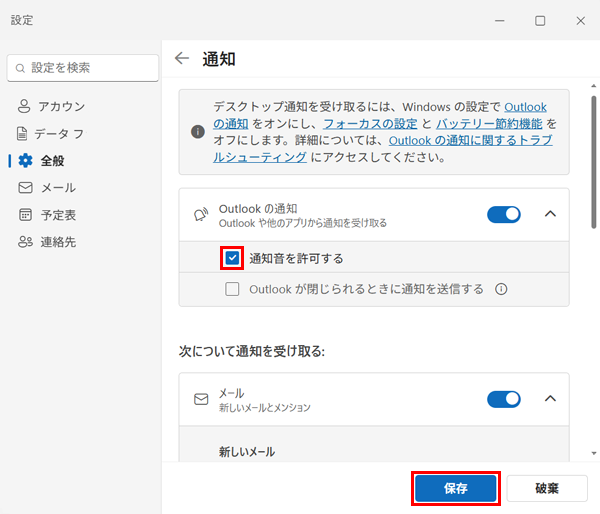Click the 新しいメール heading text
Viewport: 600px width, 514px height.
pos(247,452)
